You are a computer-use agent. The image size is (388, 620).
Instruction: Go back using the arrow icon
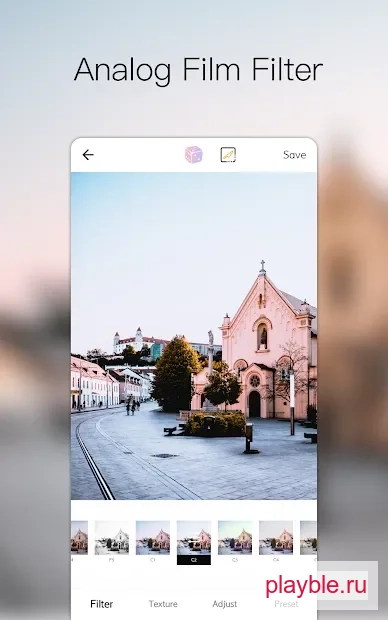point(88,155)
